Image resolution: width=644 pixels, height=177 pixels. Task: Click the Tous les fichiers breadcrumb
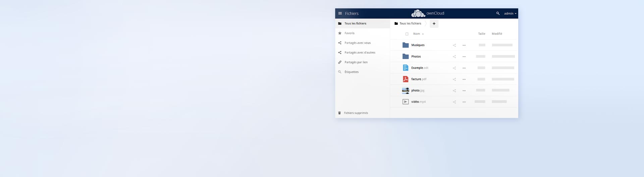click(410, 23)
